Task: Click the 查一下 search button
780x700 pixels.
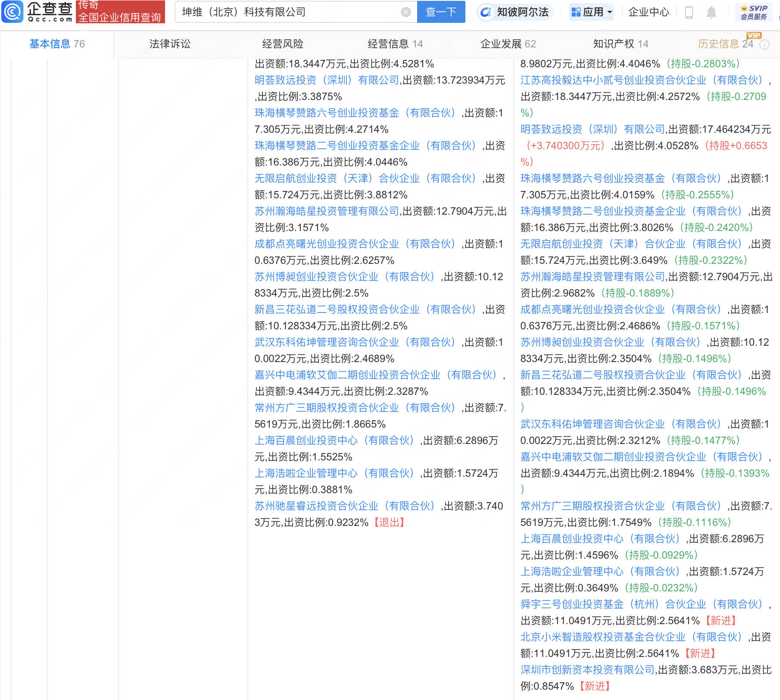Action: pyautogui.click(x=441, y=12)
